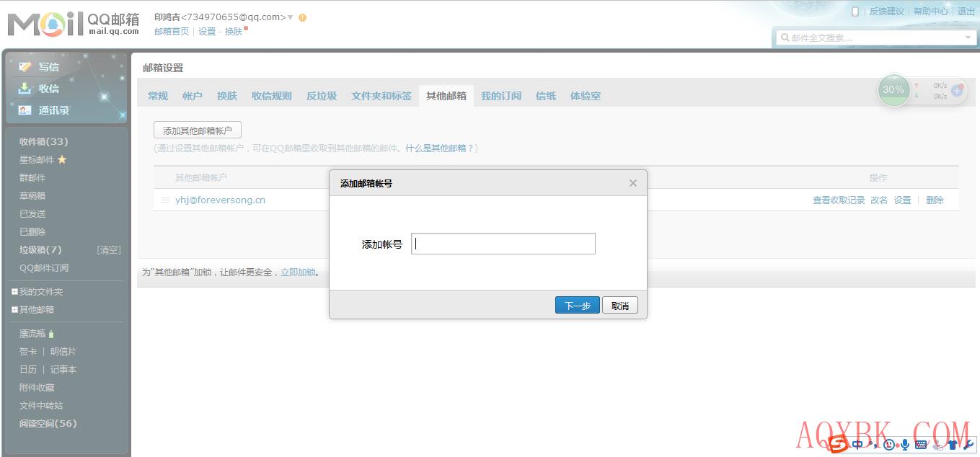Open the 草稿箱 folder
The width and height of the screenshot is (980, 457).
tap(32, 196)
